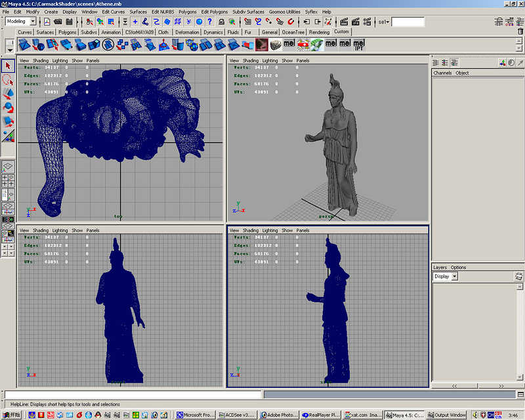Toggle snap to points plus icon
Image resolution: width=525 pixels, height=420 pixels.
[135, 22]
